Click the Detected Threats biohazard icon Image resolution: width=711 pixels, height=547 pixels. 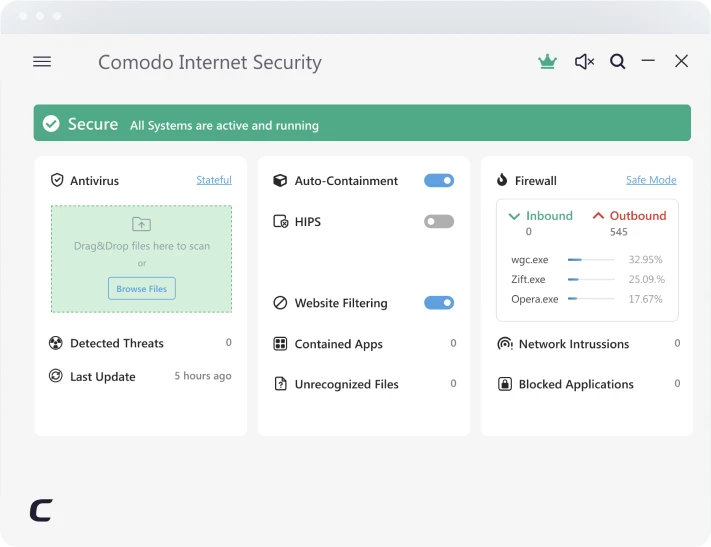point(55,343)
